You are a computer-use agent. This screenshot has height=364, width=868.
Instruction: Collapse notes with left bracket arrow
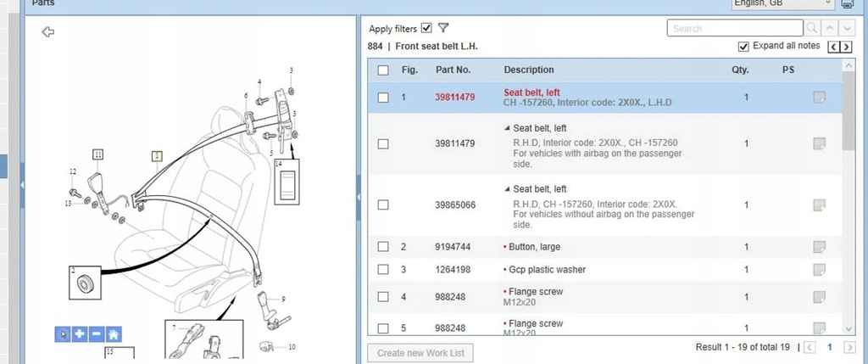pos(834,48)
